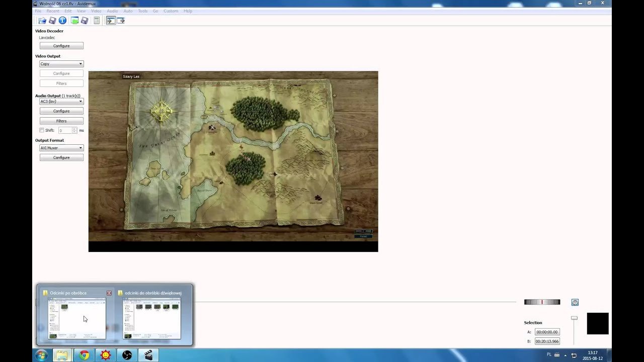Open the Audio Output AC3 (lav) dropdown
Screen dimensions: 644x362
point(61,102)
